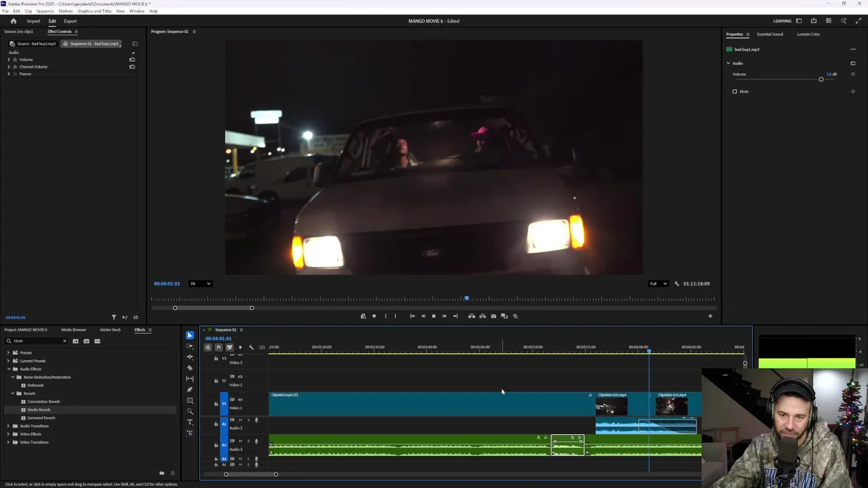Screen dimensions: 868x488
Task: Click the Lift button in Program monitor
Action: click(x=472, y=316)
